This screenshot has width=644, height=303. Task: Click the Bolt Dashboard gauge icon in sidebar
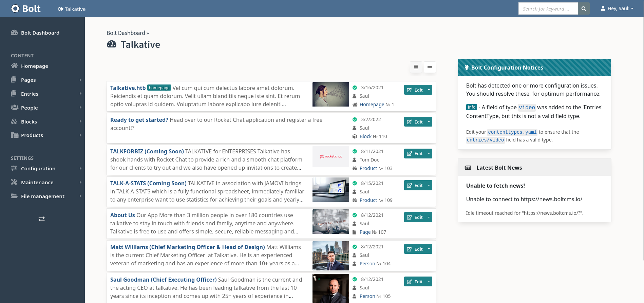click(x=14, y=33)
